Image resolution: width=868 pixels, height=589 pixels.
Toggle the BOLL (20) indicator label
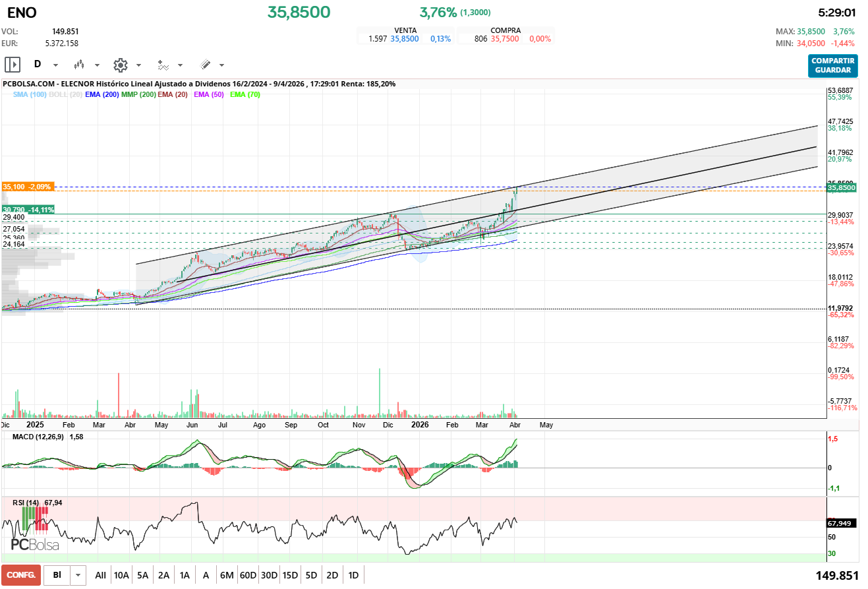pyautogui.click(x=65, y=95)
